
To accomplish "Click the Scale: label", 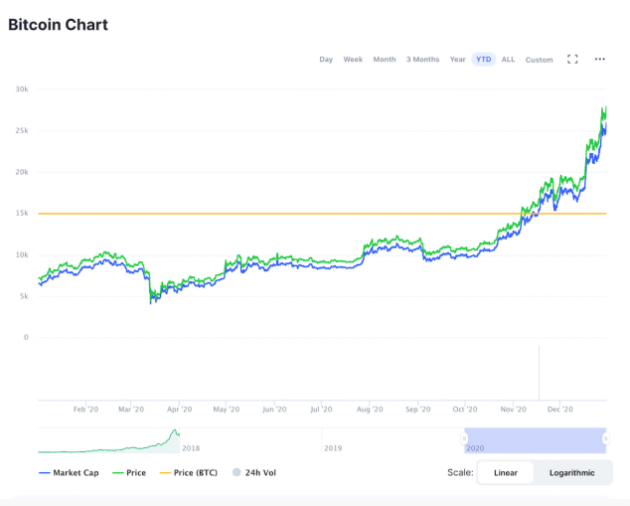I will 460,472.
